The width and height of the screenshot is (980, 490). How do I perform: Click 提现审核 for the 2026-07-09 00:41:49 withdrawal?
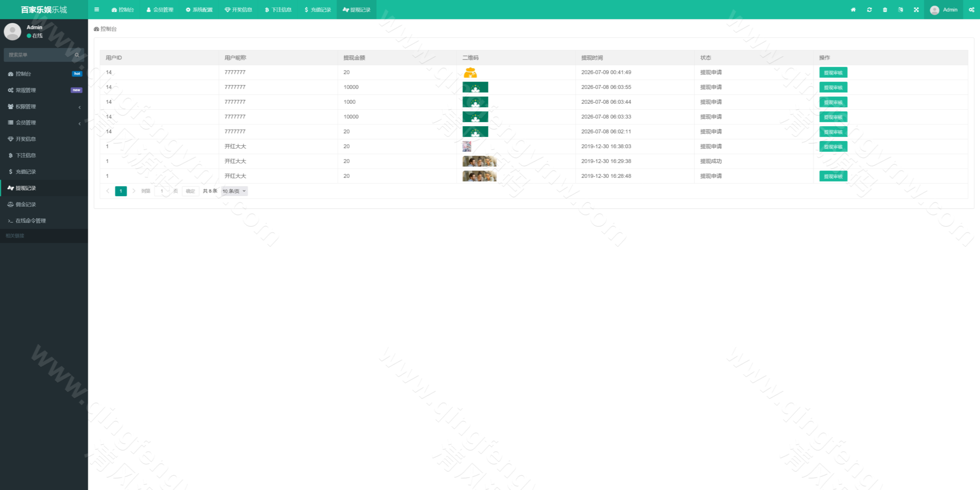(x=833, y=72)
